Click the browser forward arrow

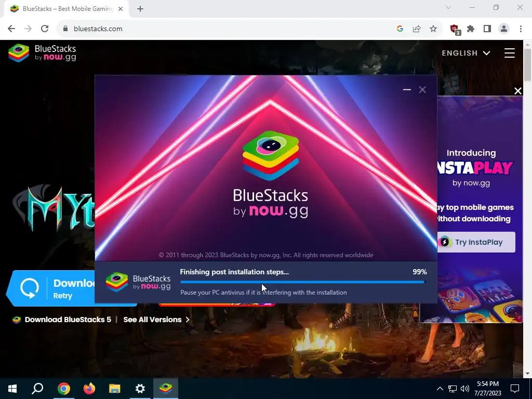28,29
